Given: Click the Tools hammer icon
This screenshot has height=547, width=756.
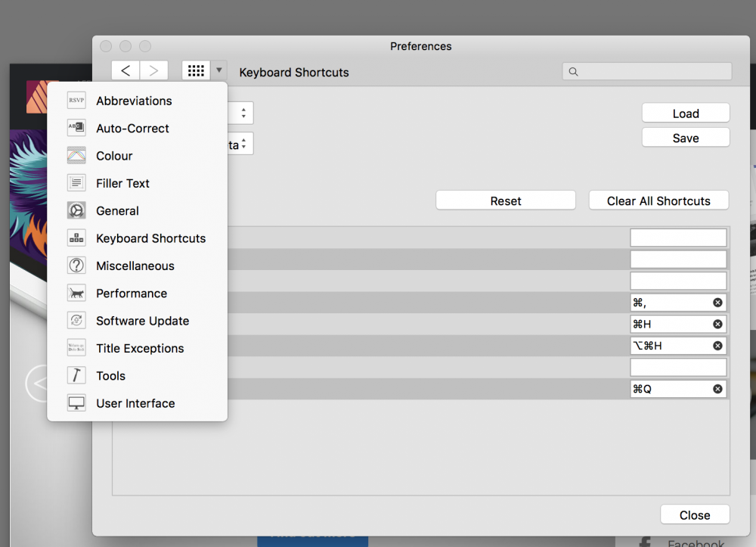Looking at the screenshot, I should pos(76,376).
